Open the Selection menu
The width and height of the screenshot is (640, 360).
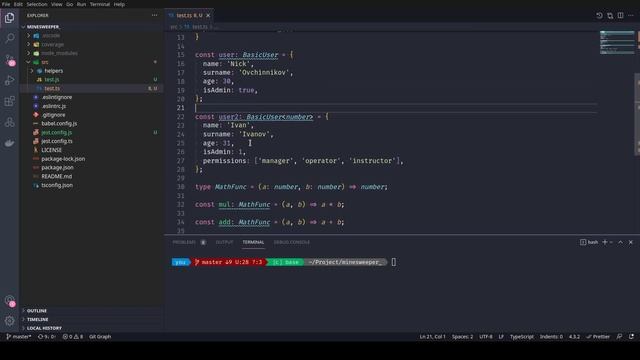coord(37,4)
